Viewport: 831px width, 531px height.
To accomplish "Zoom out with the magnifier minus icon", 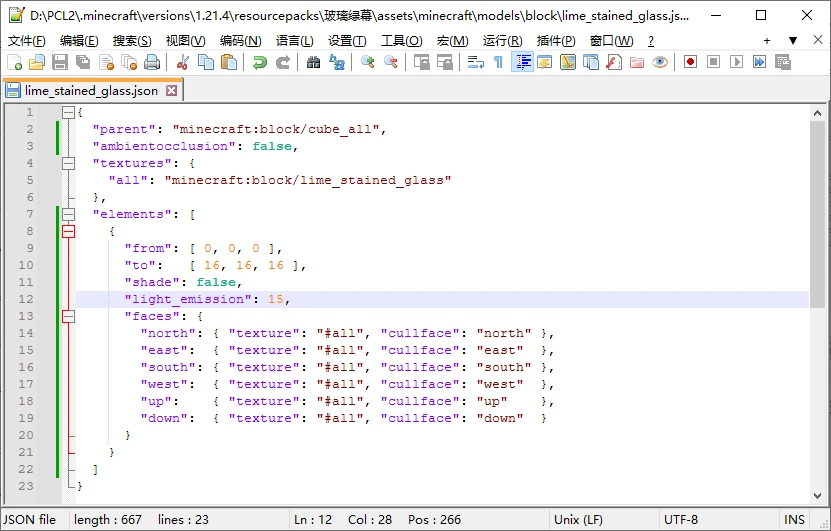I will click(391, 63).
